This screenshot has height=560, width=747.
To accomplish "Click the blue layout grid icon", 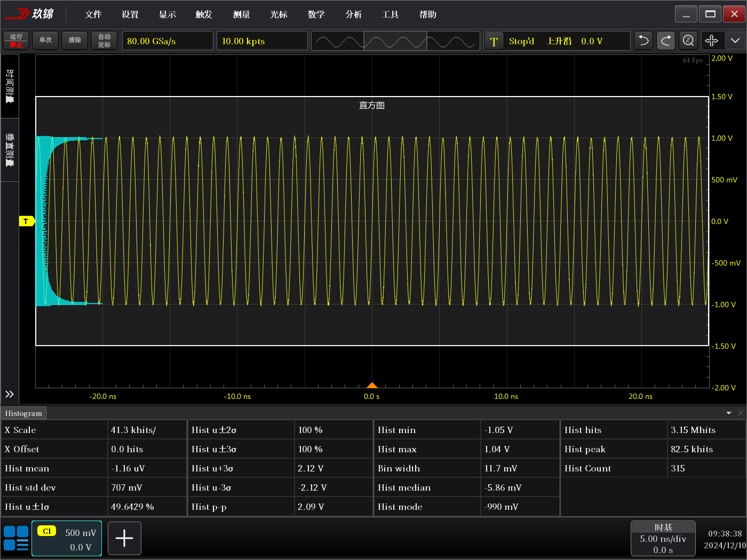I will [x=16, y=538].
